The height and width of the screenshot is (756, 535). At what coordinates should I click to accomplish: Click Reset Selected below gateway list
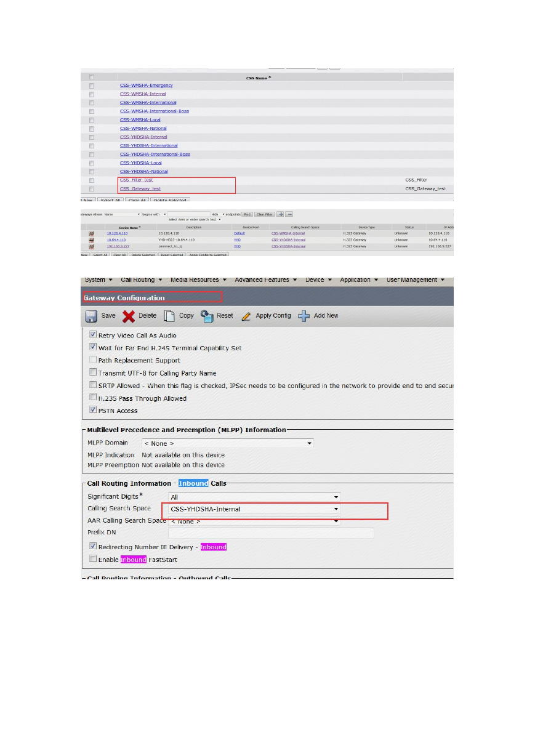(172, 254)
